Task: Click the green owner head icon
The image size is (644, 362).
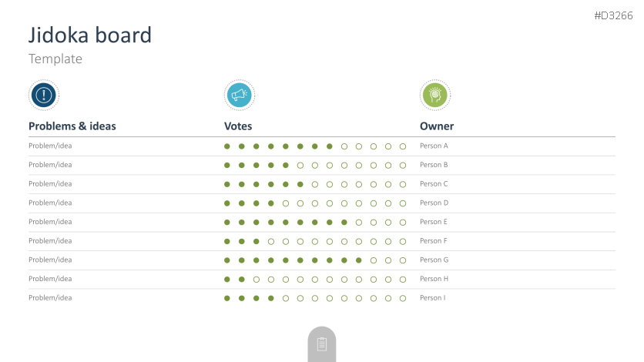Action: 435,96
